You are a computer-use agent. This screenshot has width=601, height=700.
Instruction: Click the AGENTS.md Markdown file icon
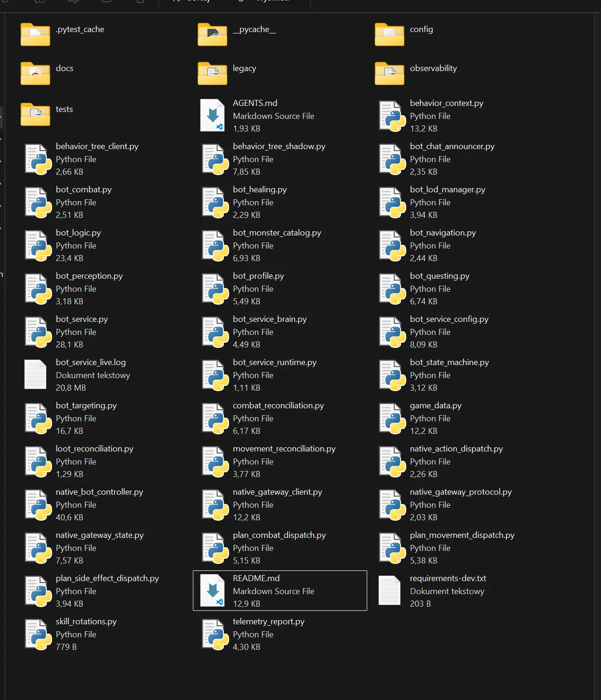click(212, 115)
